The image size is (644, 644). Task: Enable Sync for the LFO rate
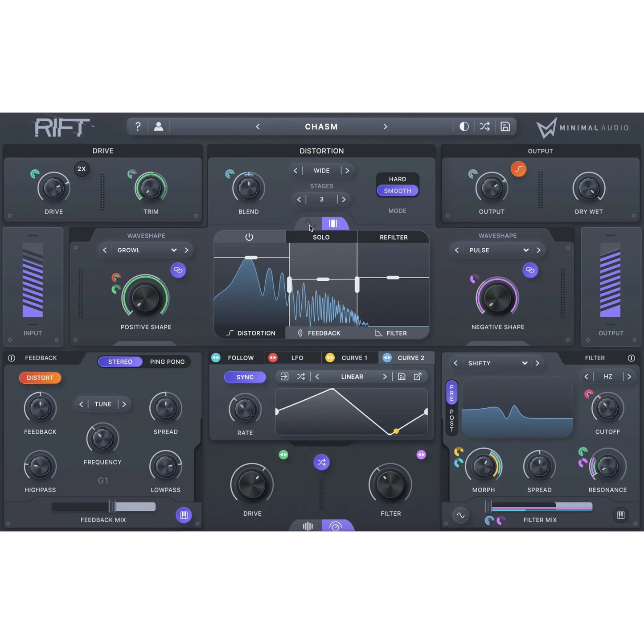(x=245, y=377)
